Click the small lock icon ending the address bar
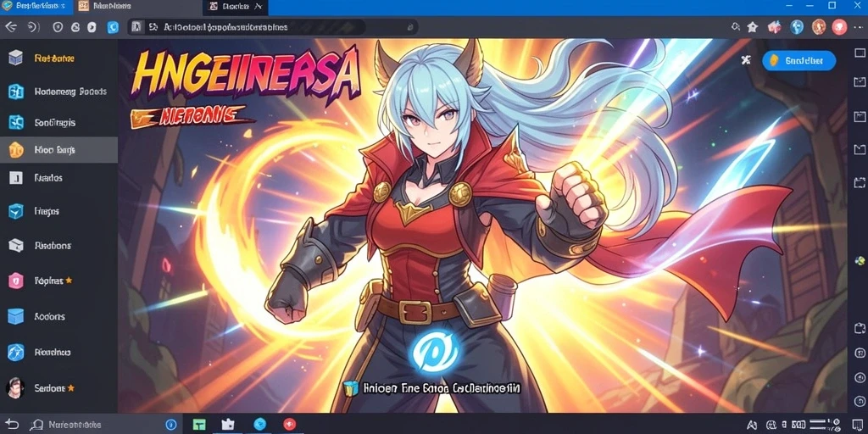Image resolution: width=868 pixels, height=434 pixels. tap(410, 27)
